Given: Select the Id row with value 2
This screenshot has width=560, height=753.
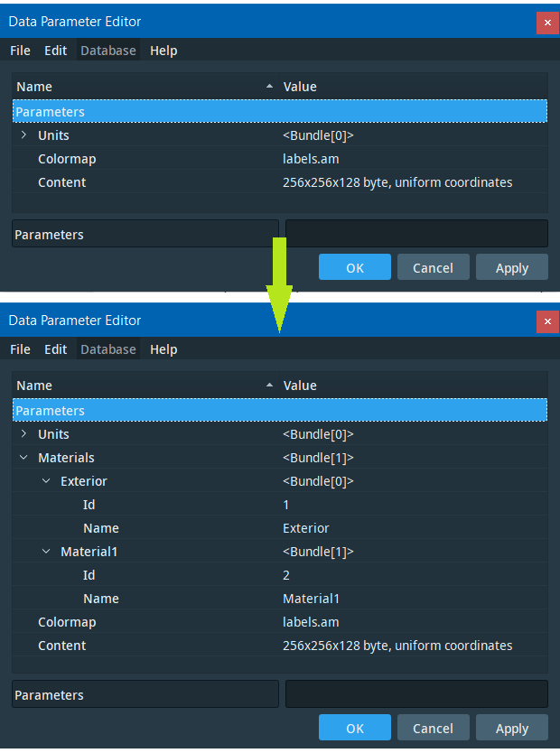Looking at the screenshot, I should tap(89, 575).
